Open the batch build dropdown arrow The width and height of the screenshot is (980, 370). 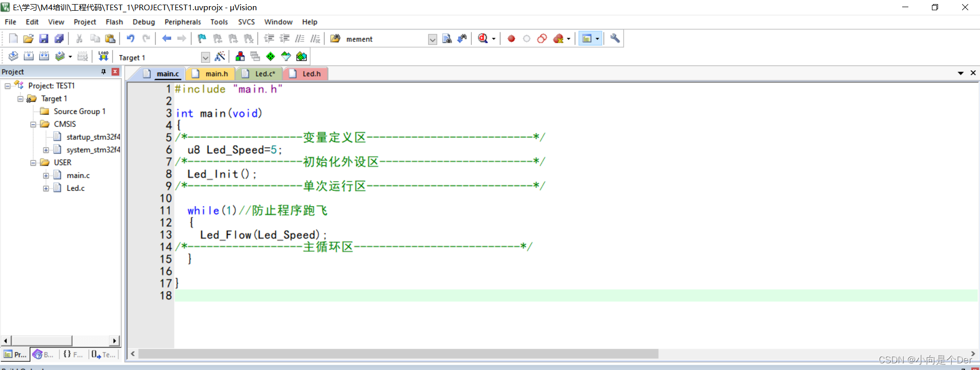(x=70, y=57)
